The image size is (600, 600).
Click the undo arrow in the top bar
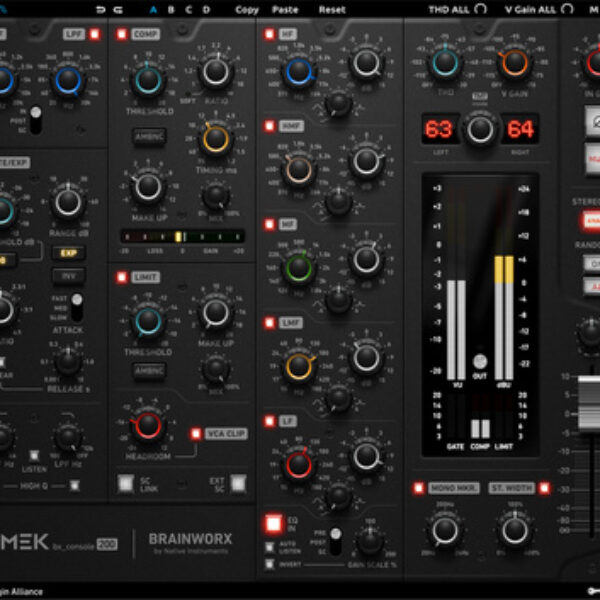(101, 10)
